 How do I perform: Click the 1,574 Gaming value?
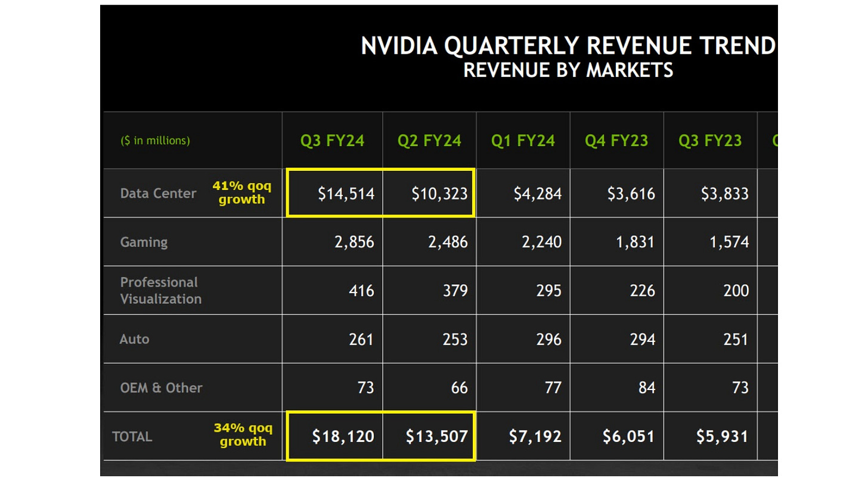pos(729,242)
